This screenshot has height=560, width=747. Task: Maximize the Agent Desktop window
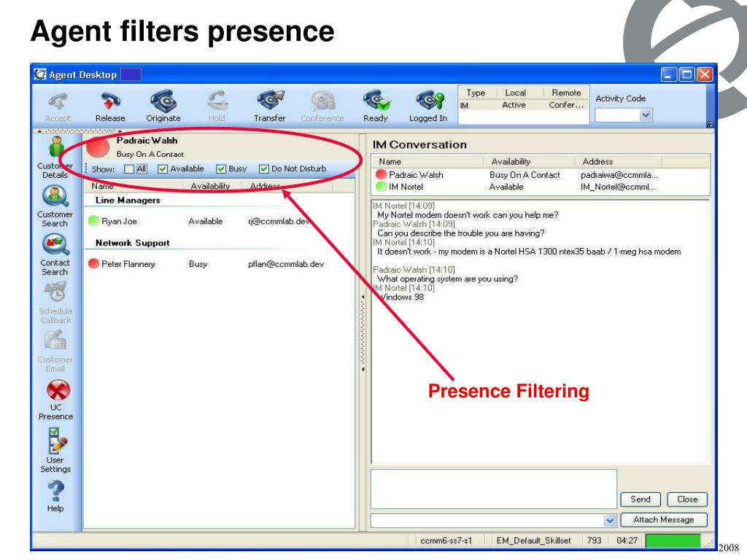(x=687, y=74)
